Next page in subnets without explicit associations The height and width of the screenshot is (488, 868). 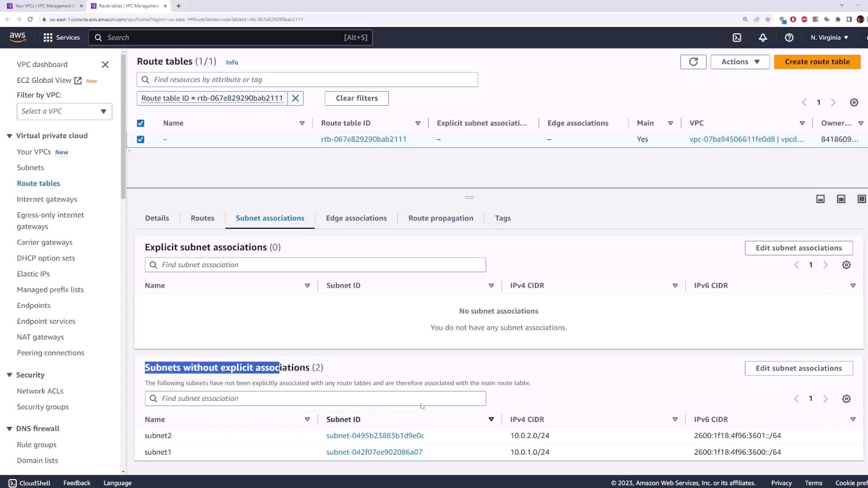[x=826, y=399]
